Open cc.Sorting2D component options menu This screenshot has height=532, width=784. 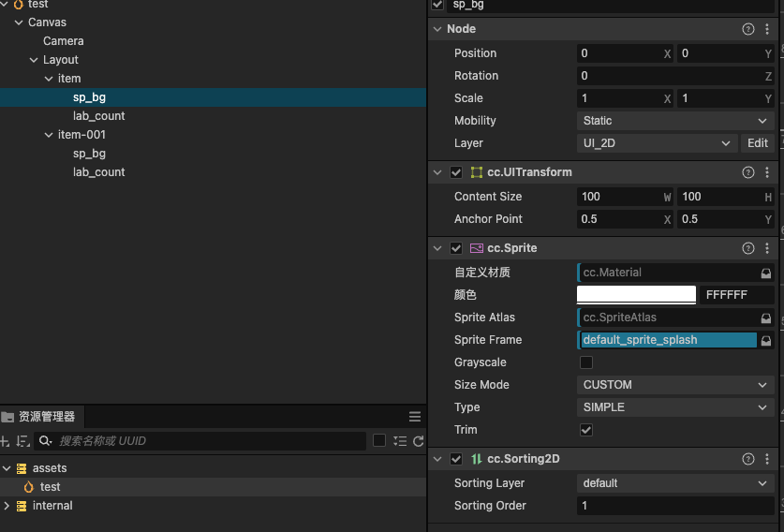pyautogui.click(x=767, y=459)
